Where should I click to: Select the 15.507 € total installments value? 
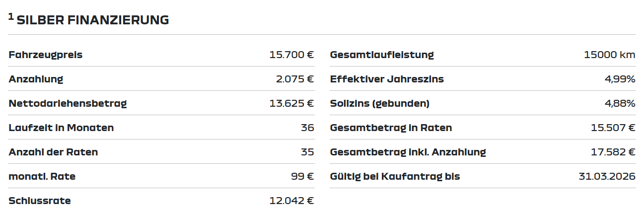[x=613, y=128]
